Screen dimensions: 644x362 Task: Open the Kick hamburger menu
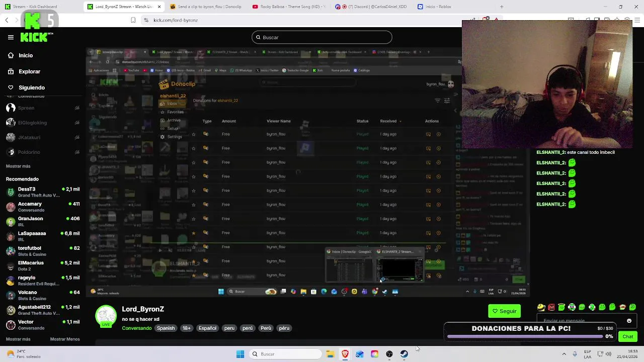point(11,37)
